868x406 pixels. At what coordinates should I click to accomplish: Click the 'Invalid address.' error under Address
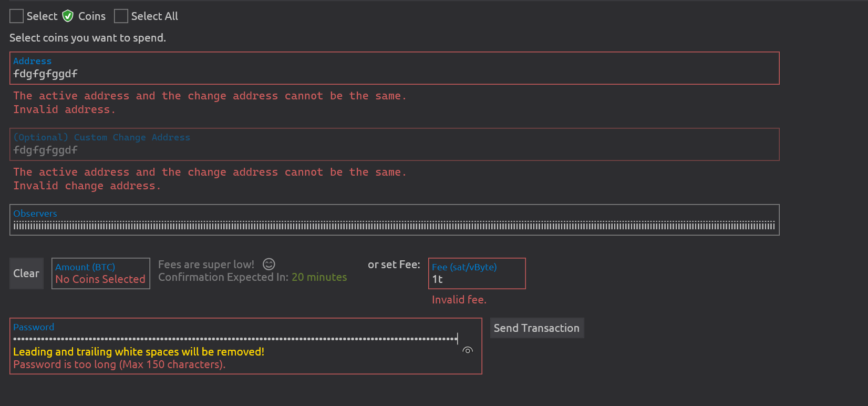pos(64,109)
